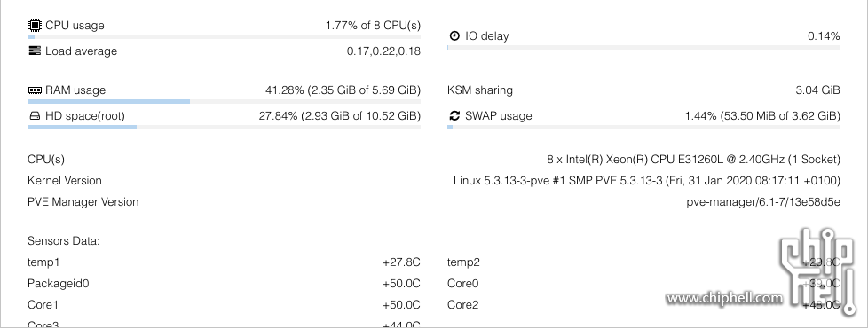Click the HD space(root) progress bar
The image size is (868, 329).
click(x=225, y=128)
